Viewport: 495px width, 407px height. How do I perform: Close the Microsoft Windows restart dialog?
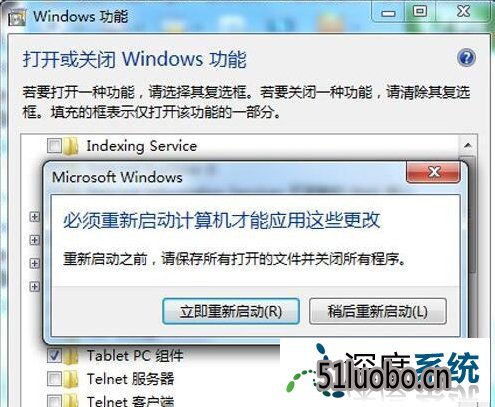point(433,172)
